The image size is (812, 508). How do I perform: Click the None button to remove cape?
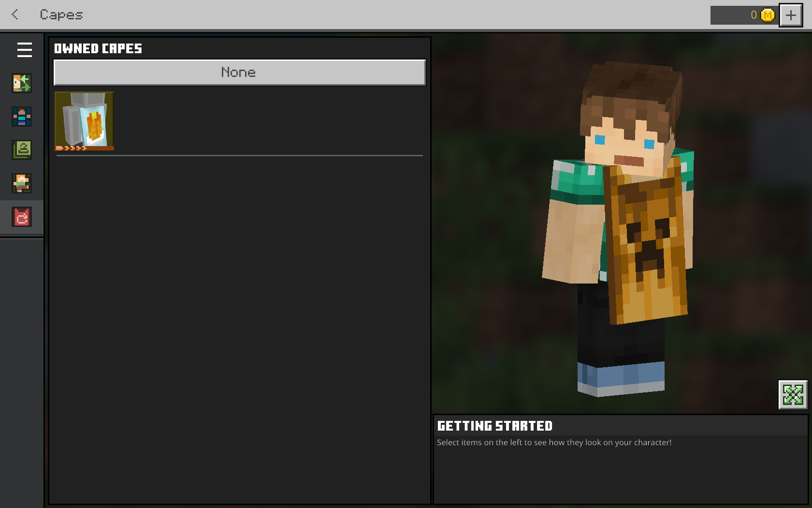pyautogui.click(x=239, y=73)
